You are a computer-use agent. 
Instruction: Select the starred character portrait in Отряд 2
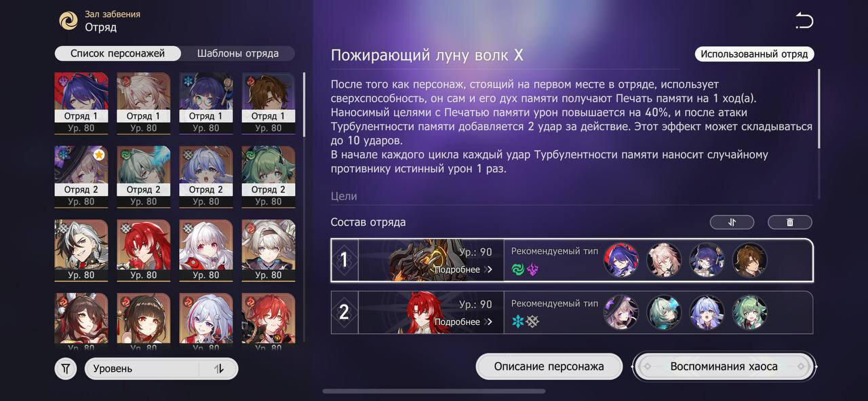[x=81, y=176]
